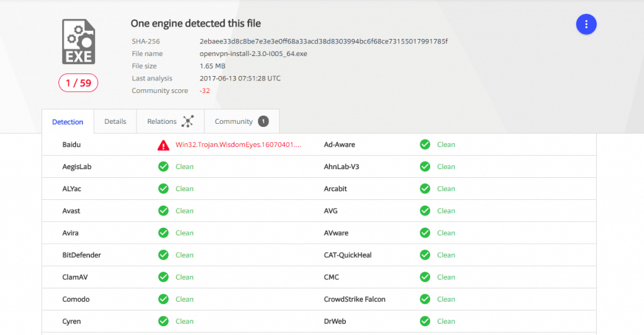Click the AVG engine name
Viewport: 644px width, 335px height.
click(x=331, y=211)
